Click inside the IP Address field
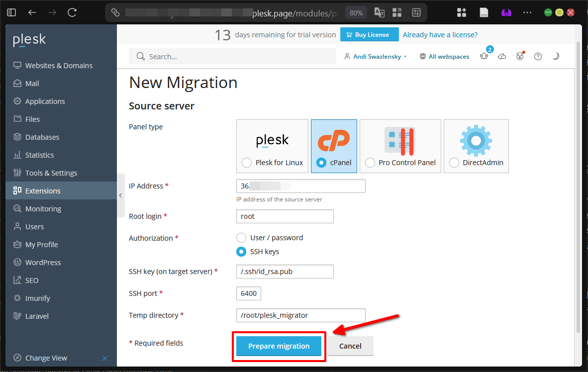The height and width of the screenshot is (372, 588). pyautogui.click(x=300, y=186)
